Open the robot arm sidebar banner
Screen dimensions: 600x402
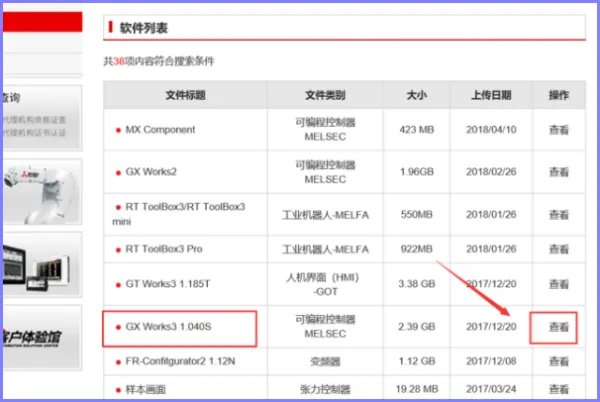(41, 192)
